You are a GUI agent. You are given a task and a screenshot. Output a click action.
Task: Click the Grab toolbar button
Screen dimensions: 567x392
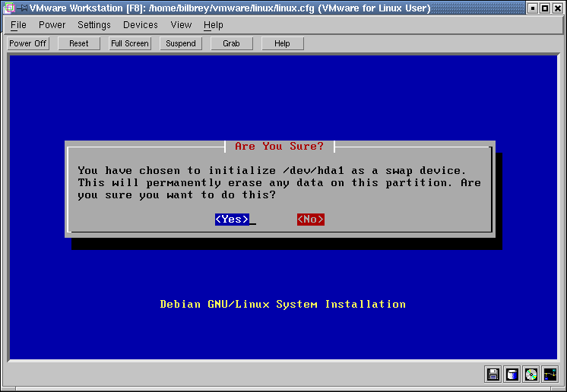point(231,43)
